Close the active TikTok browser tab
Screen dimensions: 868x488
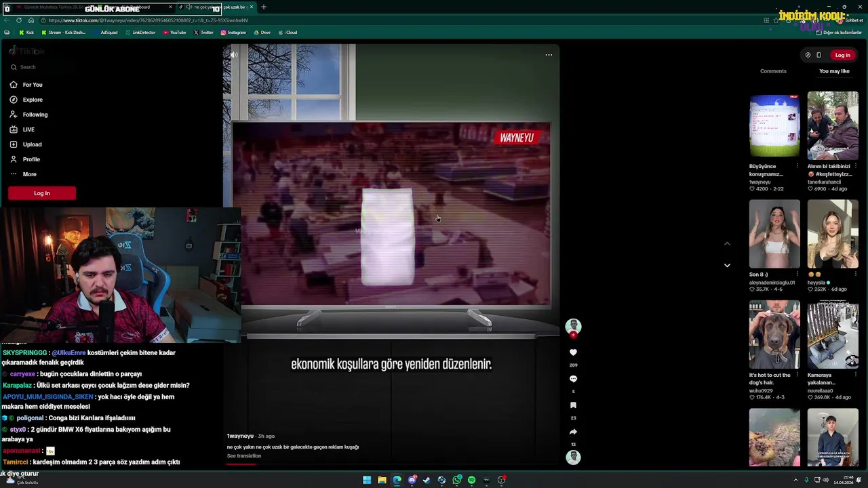point(252,7)
